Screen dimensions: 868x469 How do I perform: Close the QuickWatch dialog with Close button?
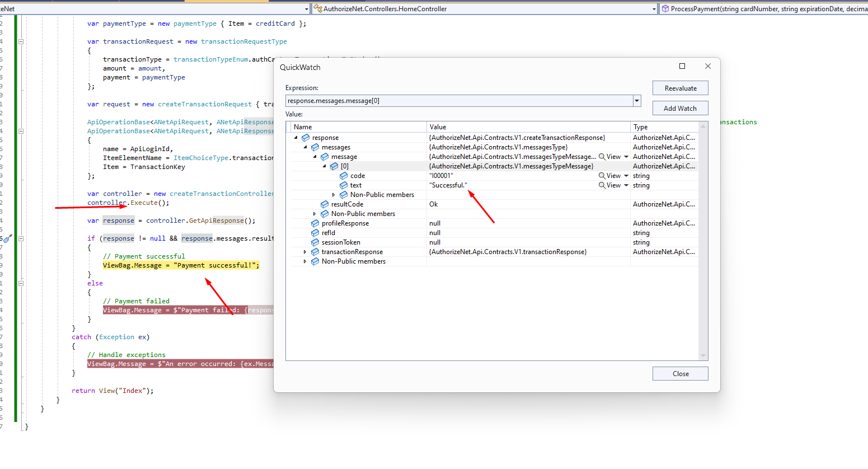point(680,373)
